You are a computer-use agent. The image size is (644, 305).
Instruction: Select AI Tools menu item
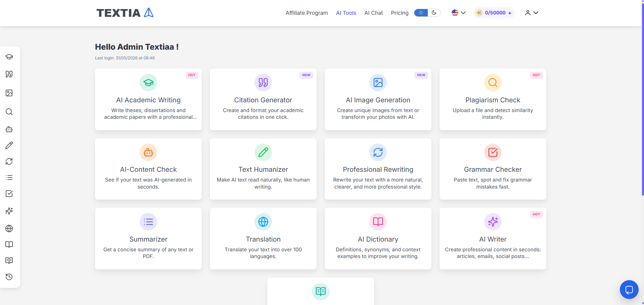point(346,13)
